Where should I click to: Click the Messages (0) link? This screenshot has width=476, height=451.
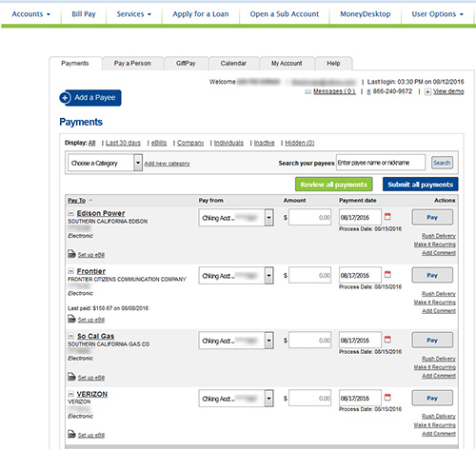tap(334, 91)
